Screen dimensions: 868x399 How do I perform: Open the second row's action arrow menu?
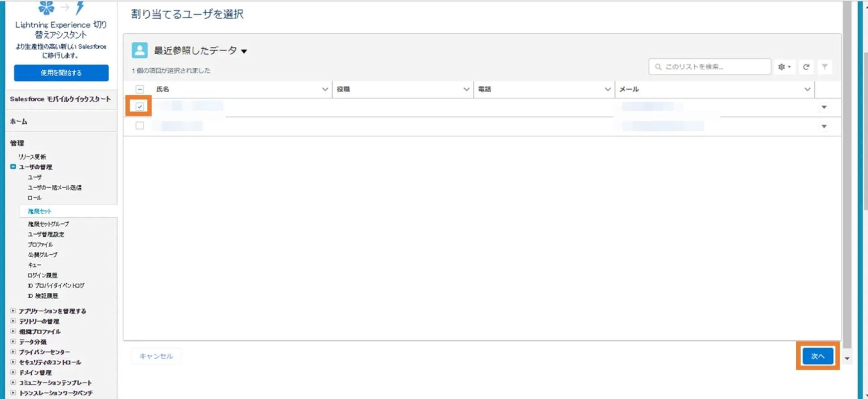coord(823,127)
